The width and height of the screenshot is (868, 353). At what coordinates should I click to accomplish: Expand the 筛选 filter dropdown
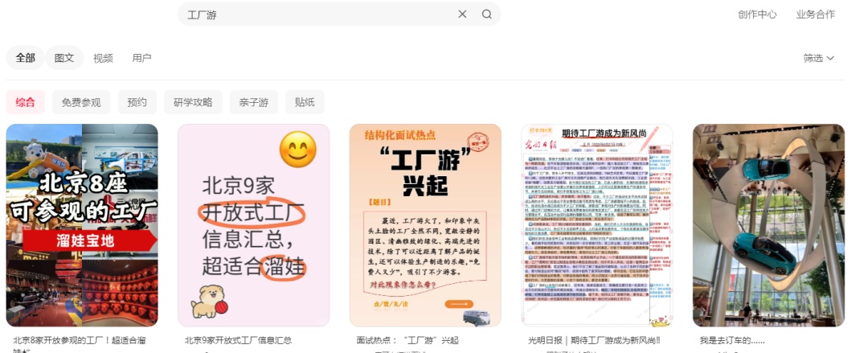tap(818, 58)
